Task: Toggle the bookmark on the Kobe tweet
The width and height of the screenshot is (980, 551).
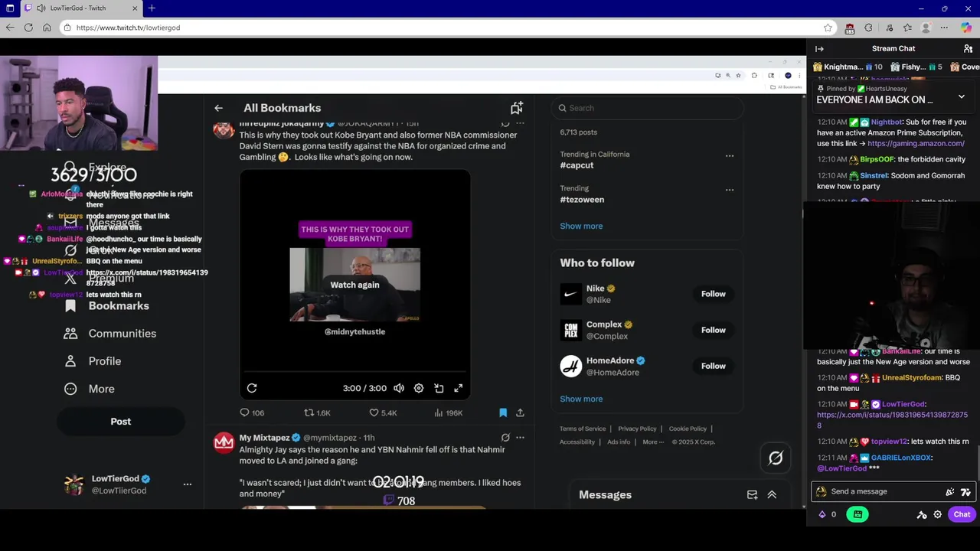Action: pyautogui.click(x=503, y=412)
